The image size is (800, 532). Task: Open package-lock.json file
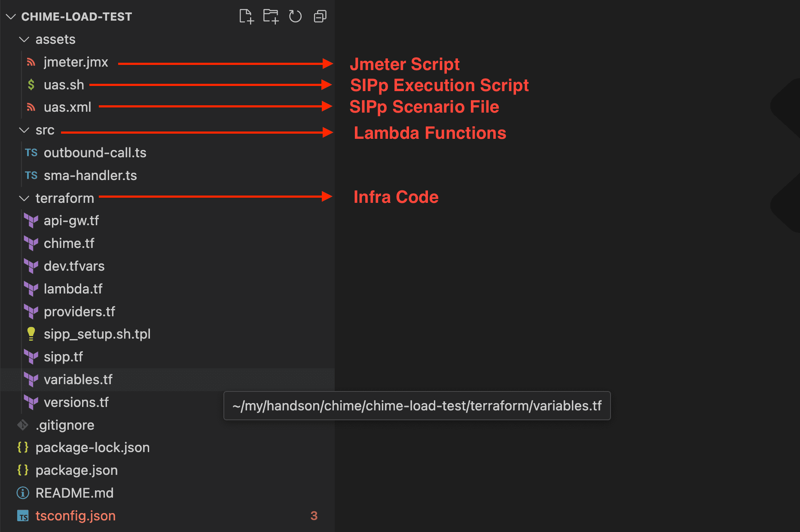(93, 448)
